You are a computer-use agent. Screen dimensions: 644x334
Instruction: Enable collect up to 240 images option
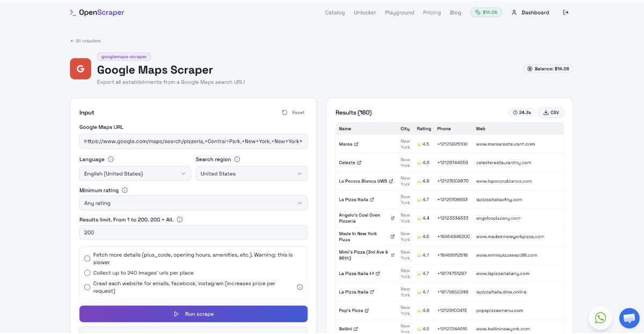[87, 273]
